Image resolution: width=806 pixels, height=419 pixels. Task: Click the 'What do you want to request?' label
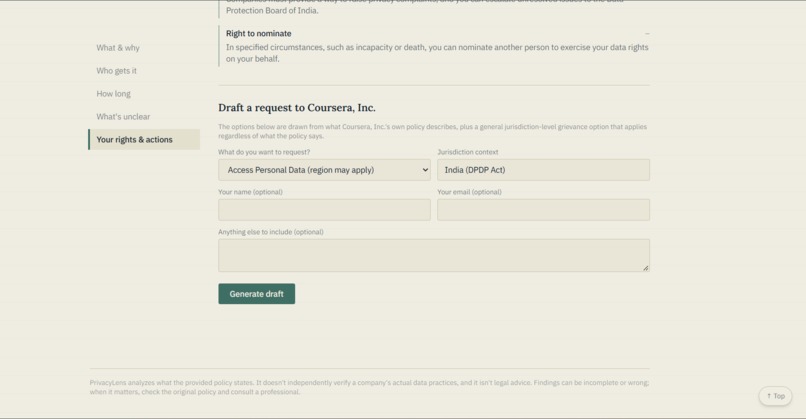coord(264,152)
